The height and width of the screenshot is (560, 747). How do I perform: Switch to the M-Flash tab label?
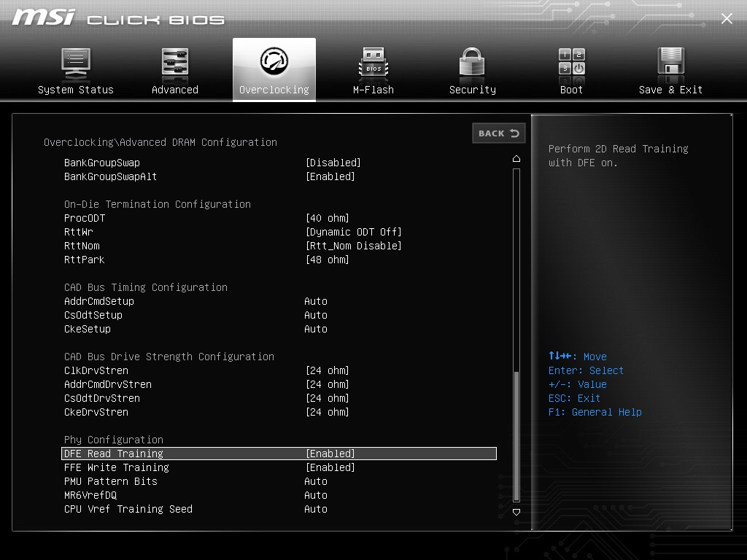(x=373, y=90)
